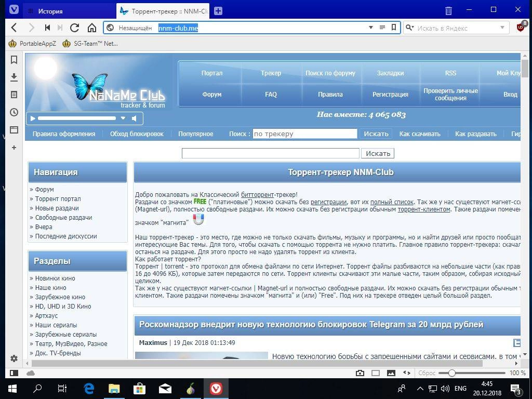
Task: Open the Портал menu item
Action: [212, 73]
